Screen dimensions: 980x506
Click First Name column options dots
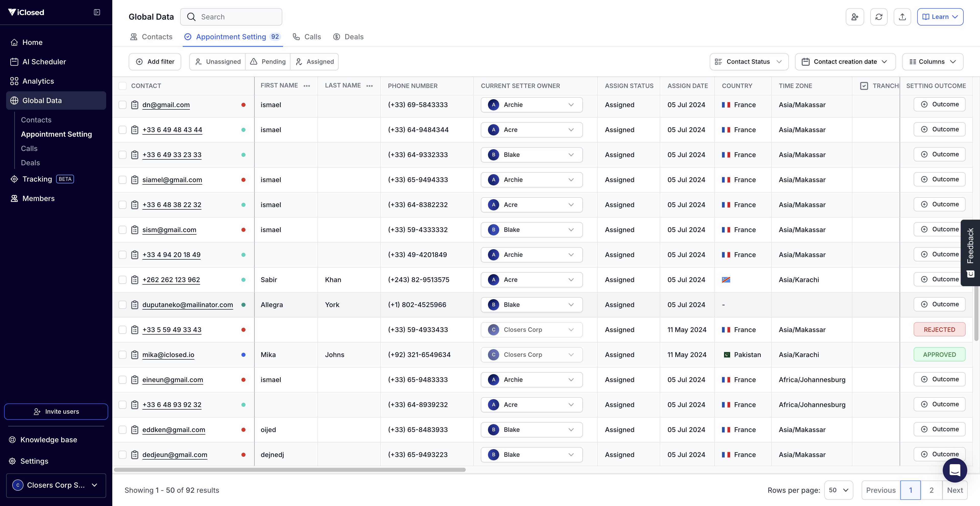(307, 86)
